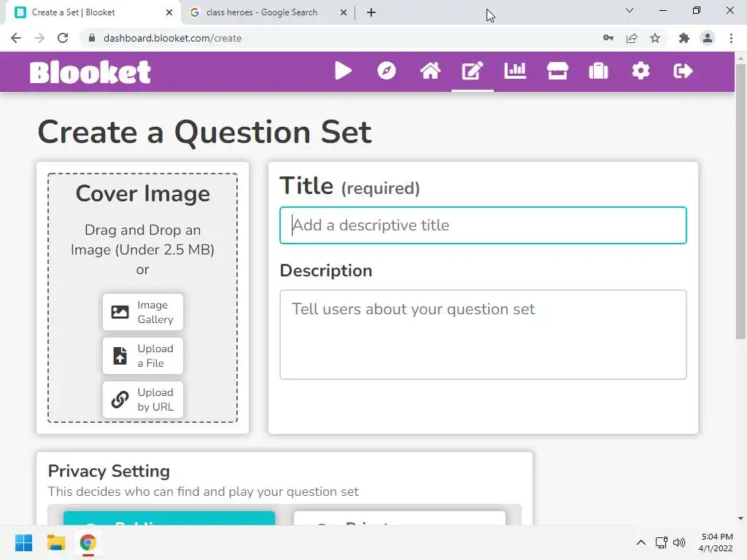Open volume tray icon
747x560 pixels.
pyautogui.click(x=679, y=542)
